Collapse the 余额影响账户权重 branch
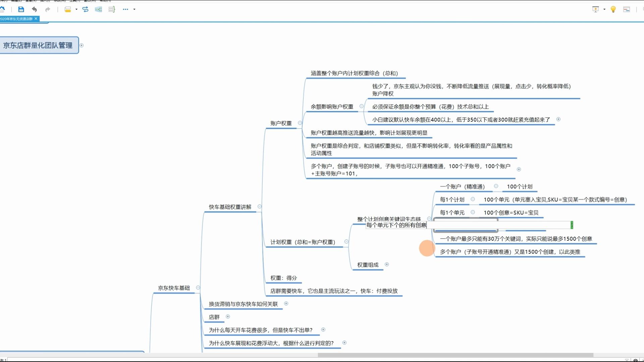The height and width of the screenshot is (362, 644). pos(362,106)
